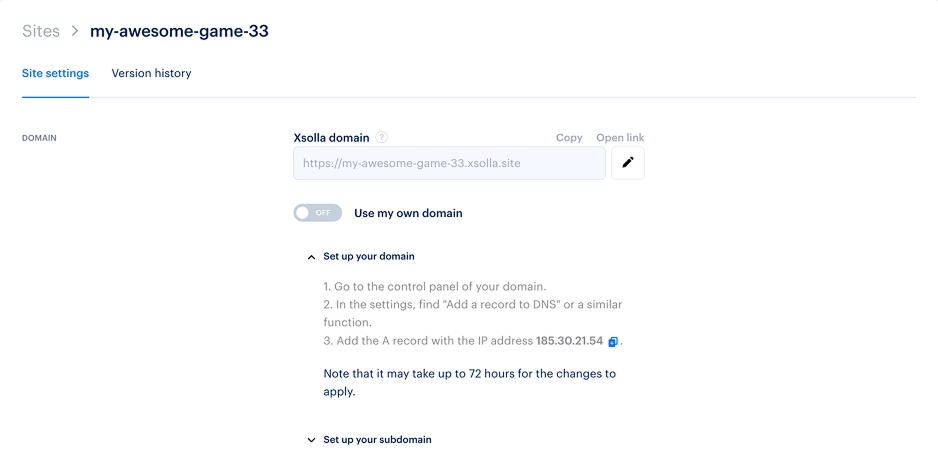The image size is (938, 460).
Task: Toggle the Use my own domain switch
Action: click(318, 213)
